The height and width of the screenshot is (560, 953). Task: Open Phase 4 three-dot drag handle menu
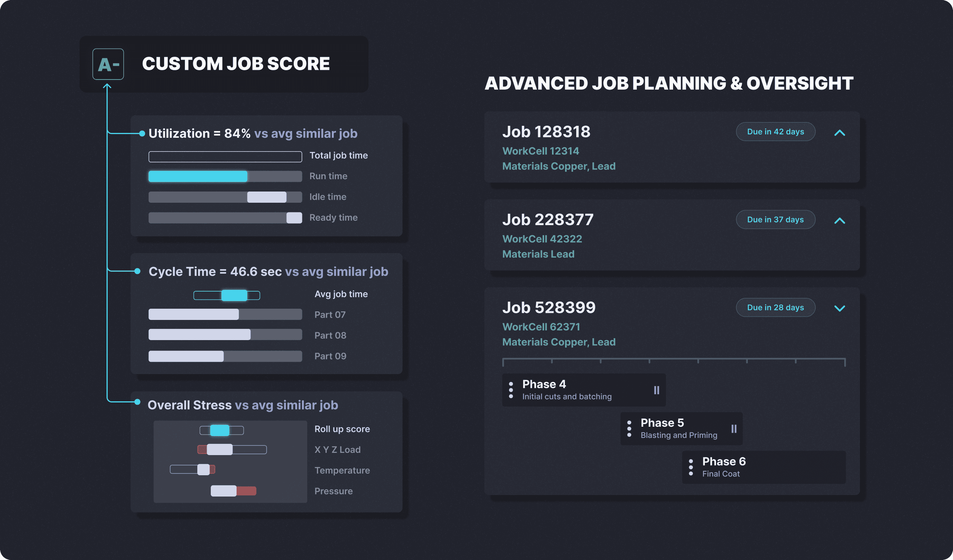click(x=511, y=390)
